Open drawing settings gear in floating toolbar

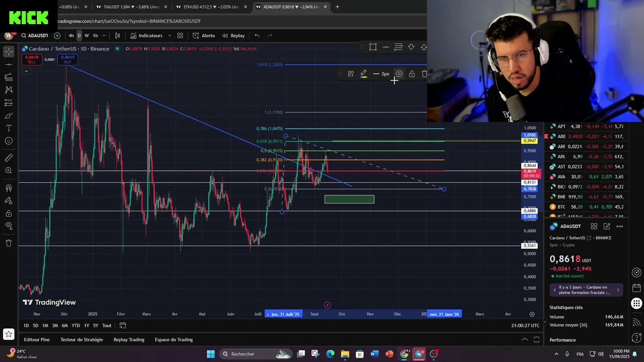(x=399, y=74)
